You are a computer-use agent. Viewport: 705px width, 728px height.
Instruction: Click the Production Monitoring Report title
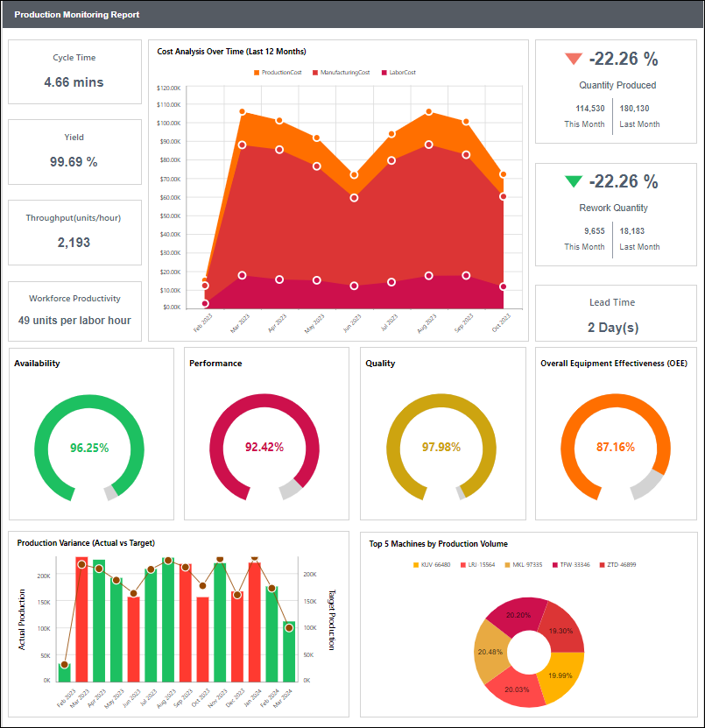(76, 14)
